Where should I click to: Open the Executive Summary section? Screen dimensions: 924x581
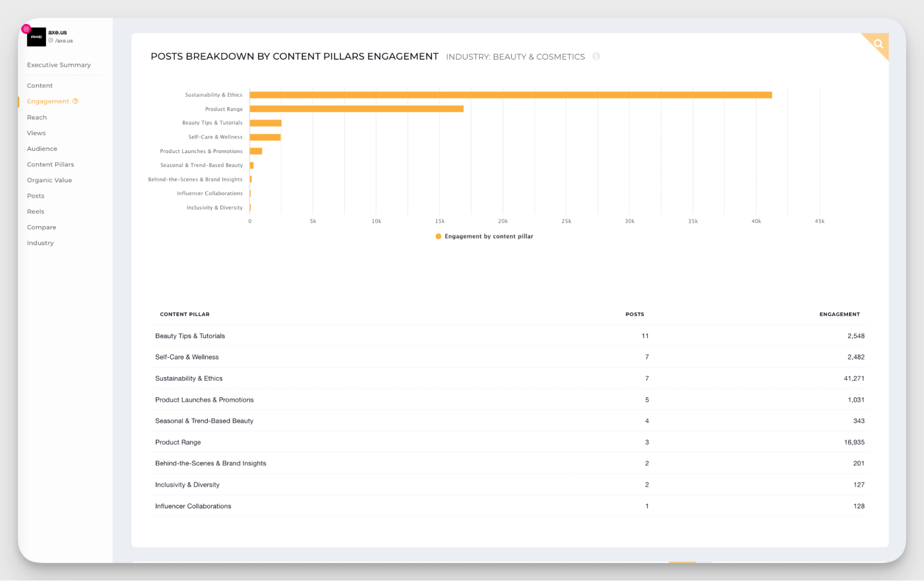pyautogui.click(x=59, y=65)
